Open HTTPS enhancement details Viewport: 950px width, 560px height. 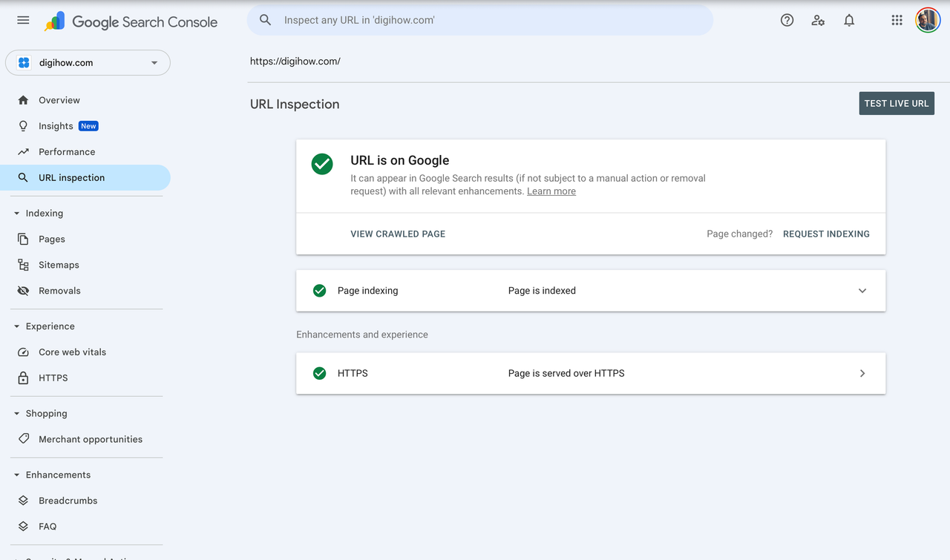point(862,373)
